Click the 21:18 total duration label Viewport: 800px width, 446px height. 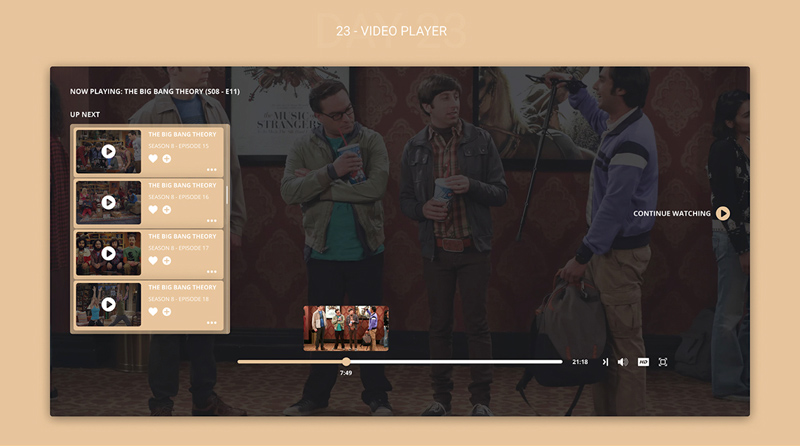[x=580, y=362]
